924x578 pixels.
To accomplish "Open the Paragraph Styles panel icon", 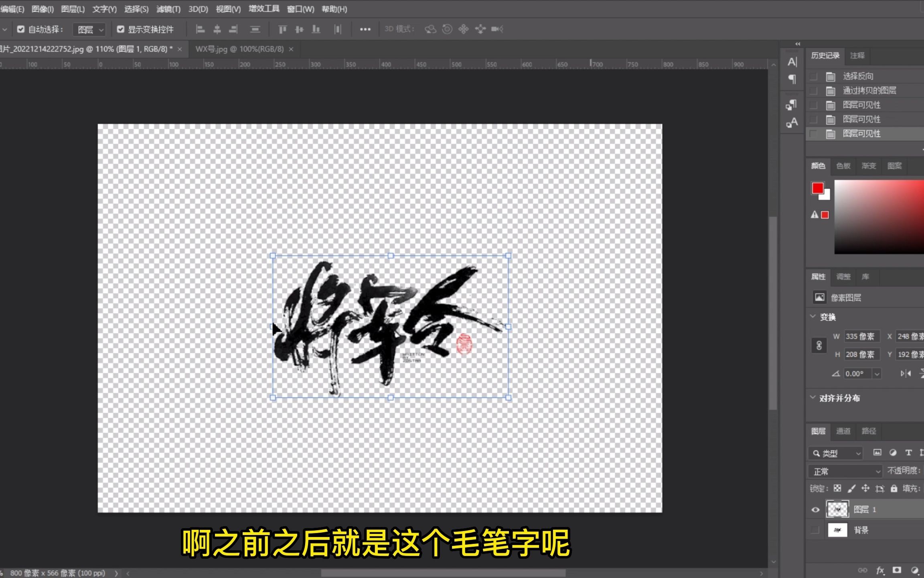I will pos(792,105).
